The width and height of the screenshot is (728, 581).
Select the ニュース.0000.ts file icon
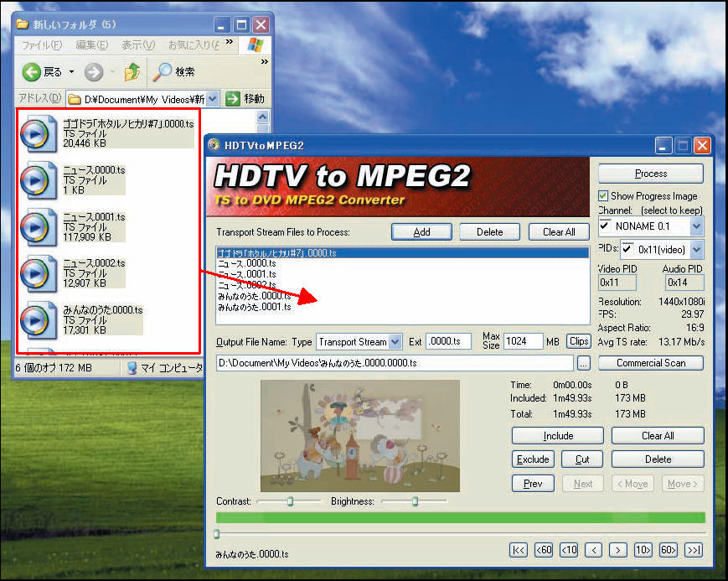pos(39,180)
